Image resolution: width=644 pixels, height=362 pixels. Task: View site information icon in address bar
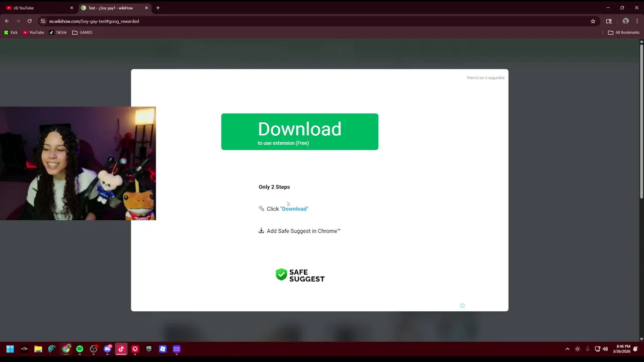[43, 21]
